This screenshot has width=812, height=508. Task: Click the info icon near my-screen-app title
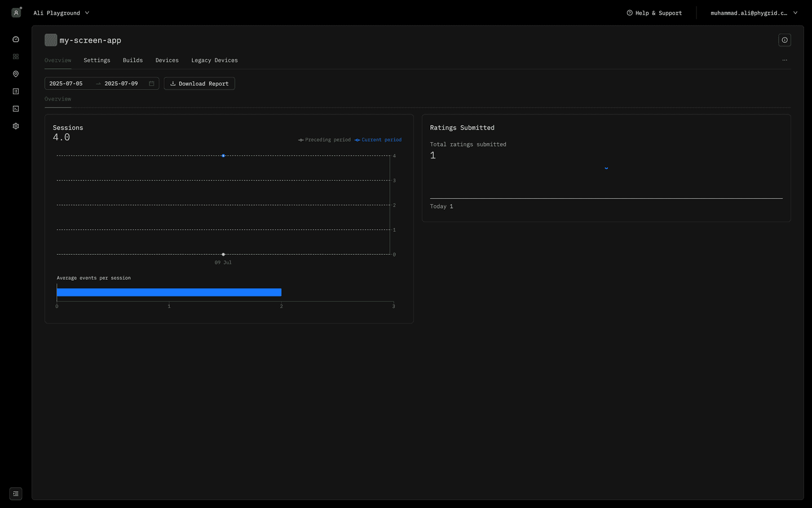coord(784,39)
